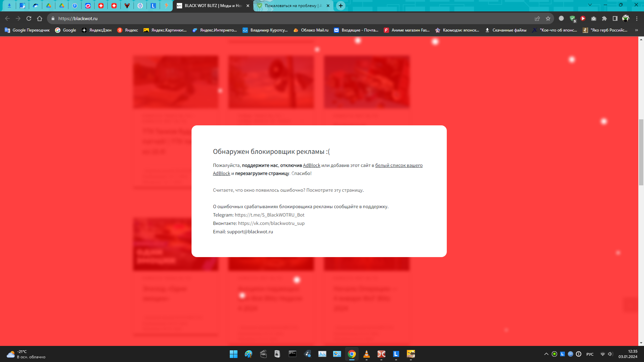Image resolution: width=644 pixels, height=362 pixels.
Task: Toggle keyboard layout via РУС tray indicator
Action: (x=590, y=354)
